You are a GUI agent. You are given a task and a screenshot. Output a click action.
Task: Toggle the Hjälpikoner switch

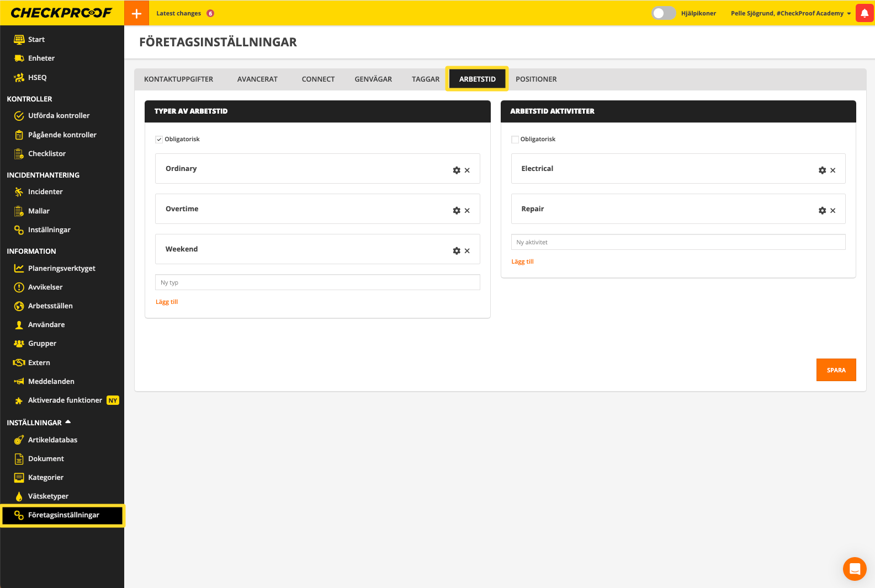663,13
